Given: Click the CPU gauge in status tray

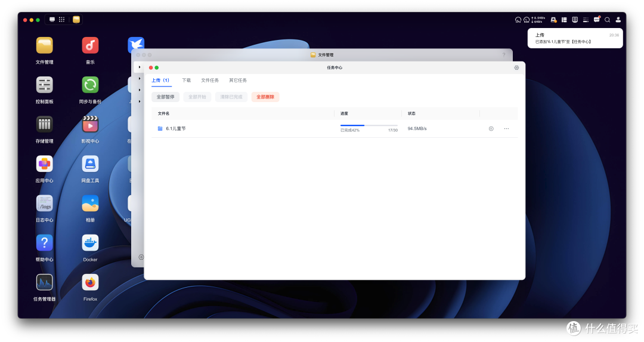Looking at the screenshot, I should [518, 20].
